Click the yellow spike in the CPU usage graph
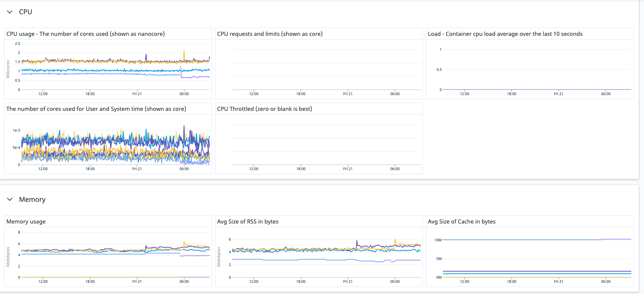The width and height of the screenshot is (644, 294). tap(184, 54)
